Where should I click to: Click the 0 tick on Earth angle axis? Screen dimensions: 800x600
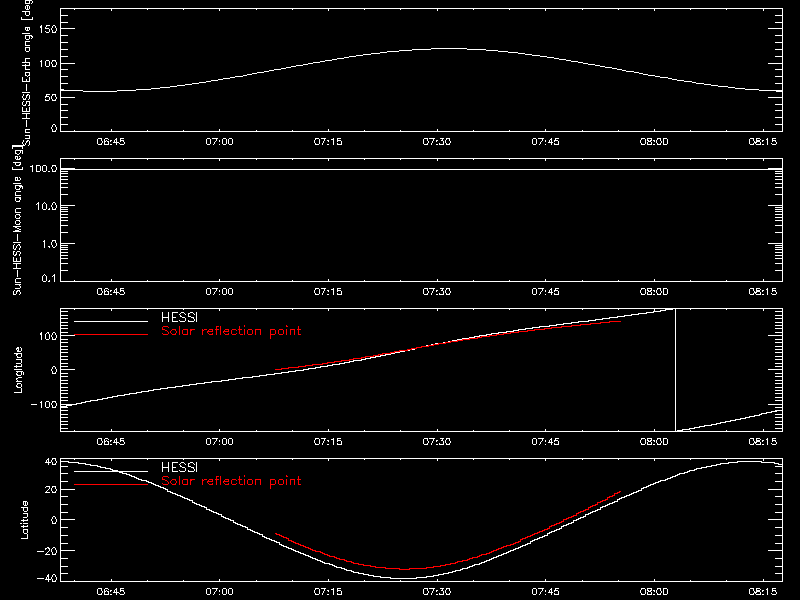[x=54, y=128]
